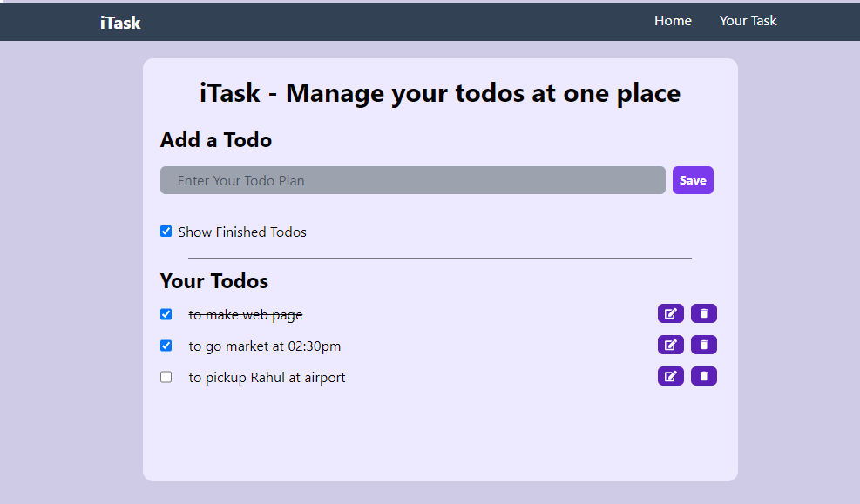
Task: Click the edit icon for "to make web page"
Action: pyautogui.click(x=670, y=313)
